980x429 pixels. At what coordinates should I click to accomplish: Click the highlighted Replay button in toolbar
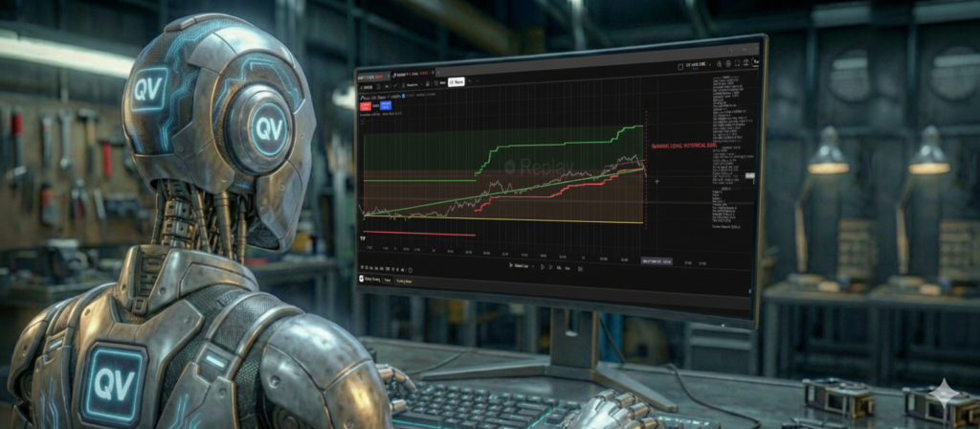tap(457, 83)
